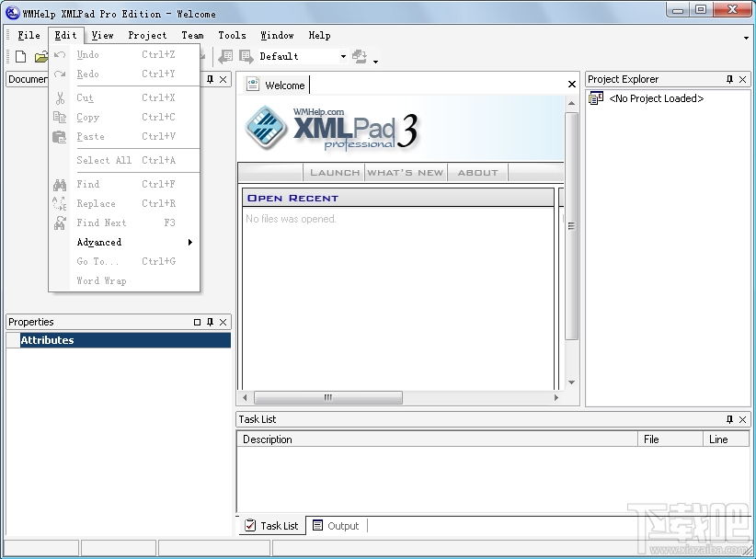The width and height of the screenshot is (756, 559).
Task: Open the Window menu
Action: [277, 35]
